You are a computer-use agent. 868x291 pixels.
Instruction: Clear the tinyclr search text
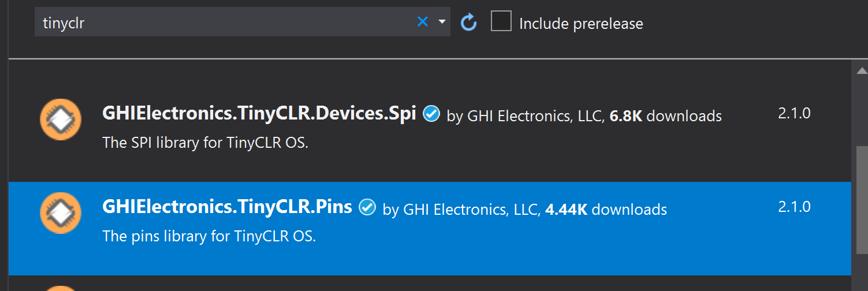coord(423,22)
